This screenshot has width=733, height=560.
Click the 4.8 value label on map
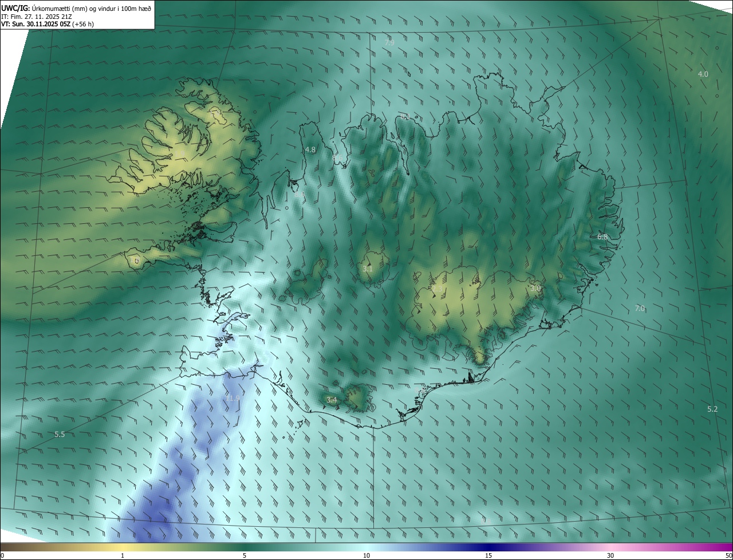(310, 150)
